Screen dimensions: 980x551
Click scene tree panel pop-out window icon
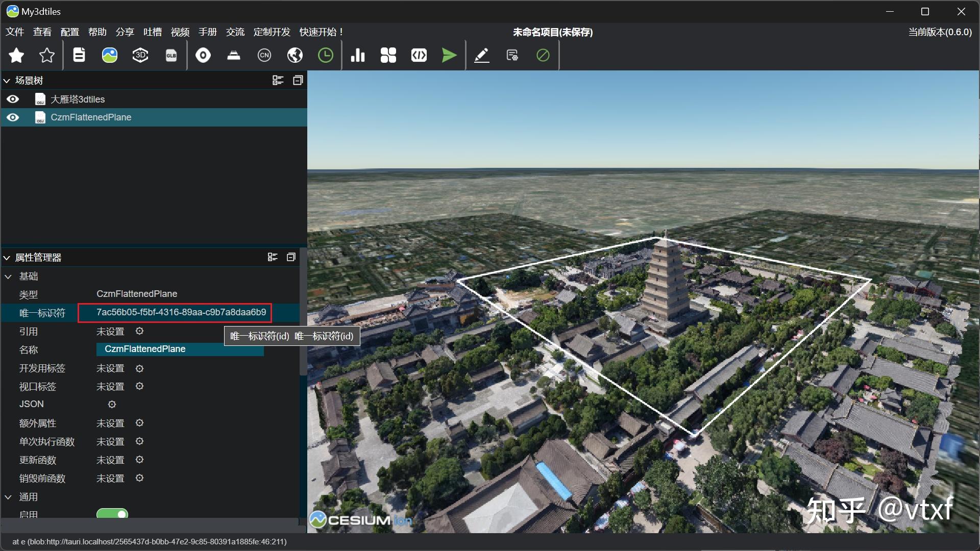pos(298,80)
